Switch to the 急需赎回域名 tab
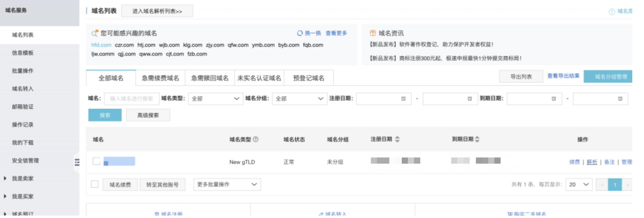The image size is (644, 218). (210, 78)
